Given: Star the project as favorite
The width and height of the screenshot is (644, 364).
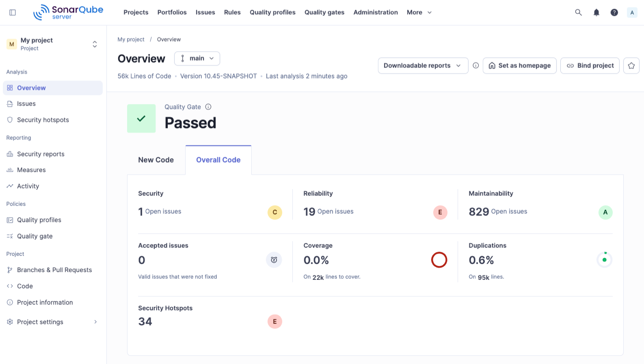Looking at the screenshot, I should pyautogui.click(x=631, y=65).
